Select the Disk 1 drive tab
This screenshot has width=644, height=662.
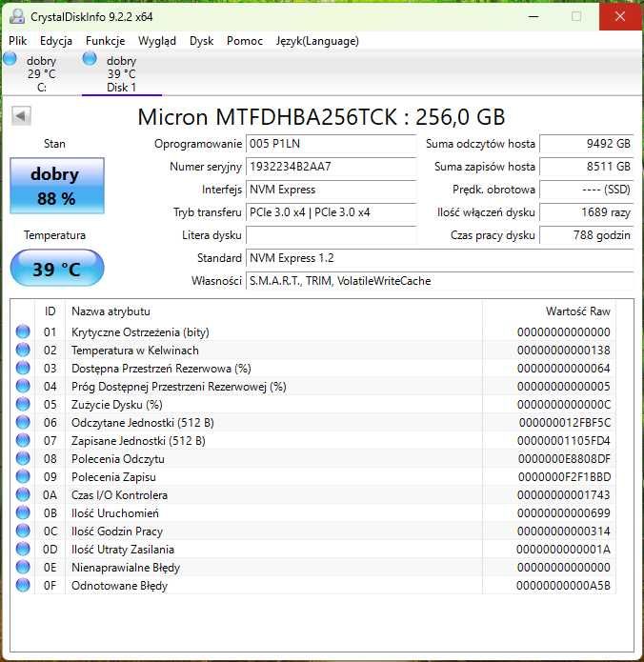[122, 73]
